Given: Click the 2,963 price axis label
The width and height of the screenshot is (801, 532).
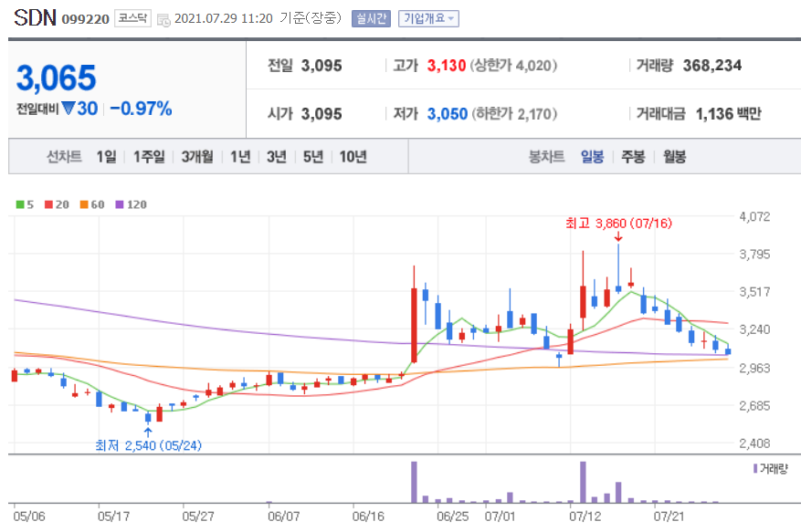Looking at the screenshot, I should tap(754, 368).
